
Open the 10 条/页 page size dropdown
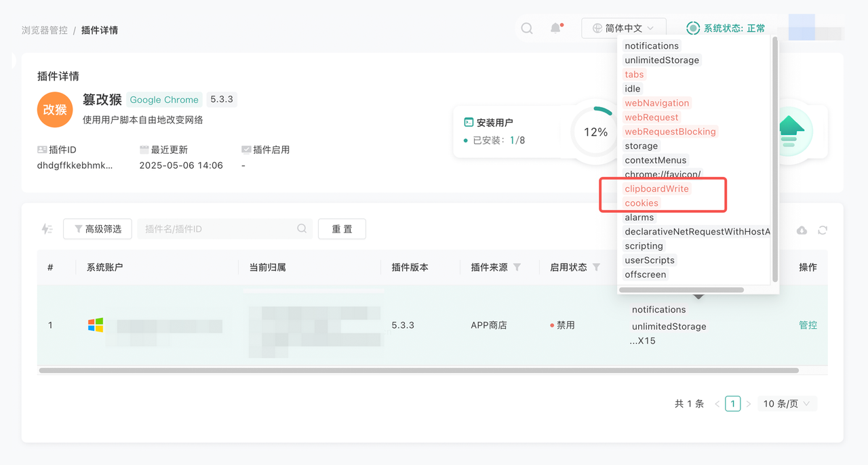[x=786, y=404]
